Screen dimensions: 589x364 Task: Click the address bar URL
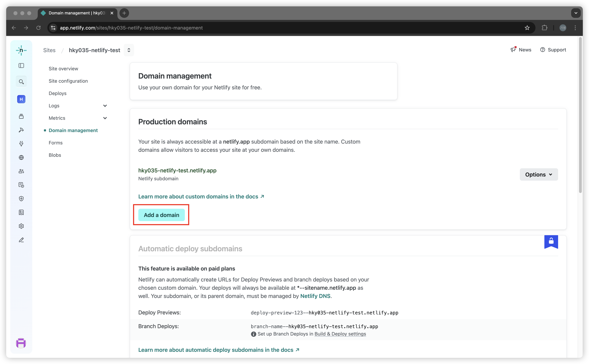[x=131, y=28]
